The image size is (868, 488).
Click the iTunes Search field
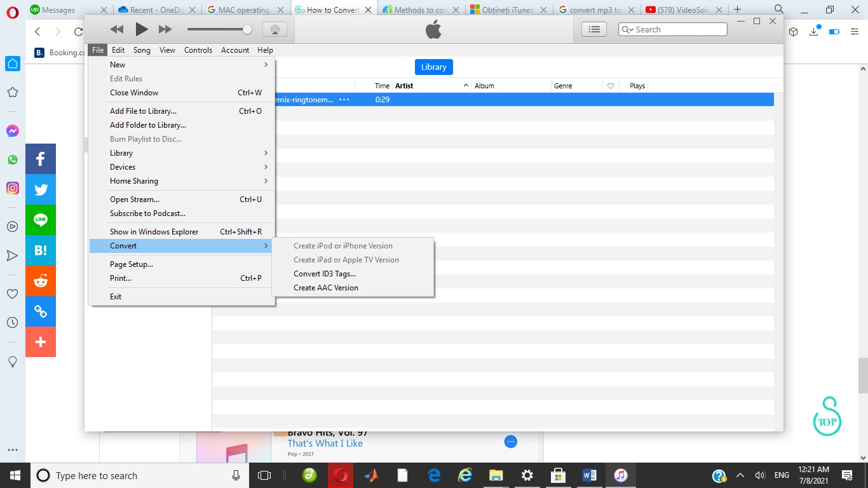click(x=673, y=29)
